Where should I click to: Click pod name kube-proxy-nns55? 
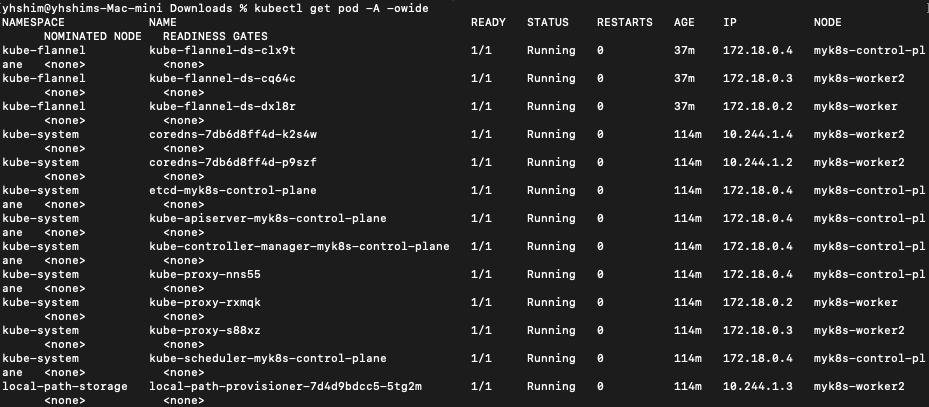[204, 274]
